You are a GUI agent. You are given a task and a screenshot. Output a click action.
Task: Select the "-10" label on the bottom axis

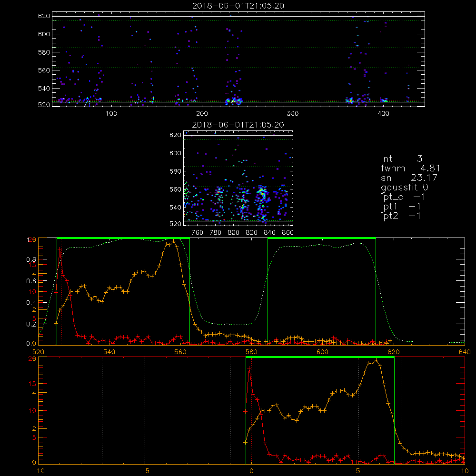click(38, 471)
